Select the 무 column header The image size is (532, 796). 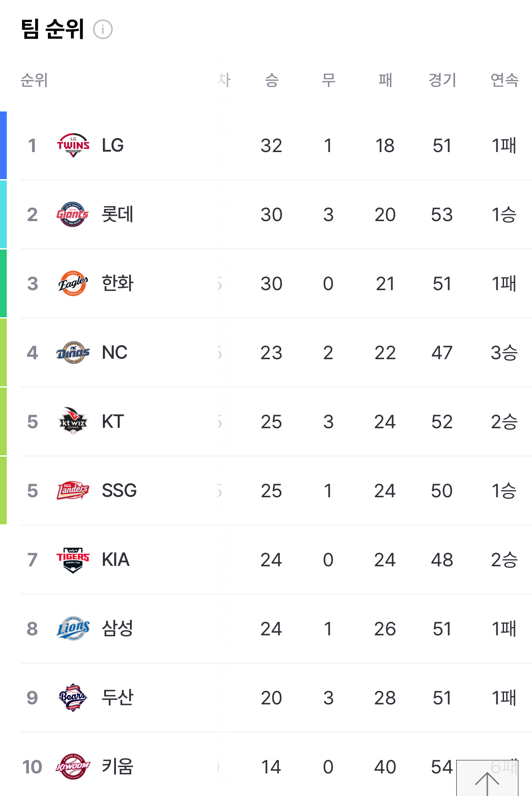coord(328,80)
